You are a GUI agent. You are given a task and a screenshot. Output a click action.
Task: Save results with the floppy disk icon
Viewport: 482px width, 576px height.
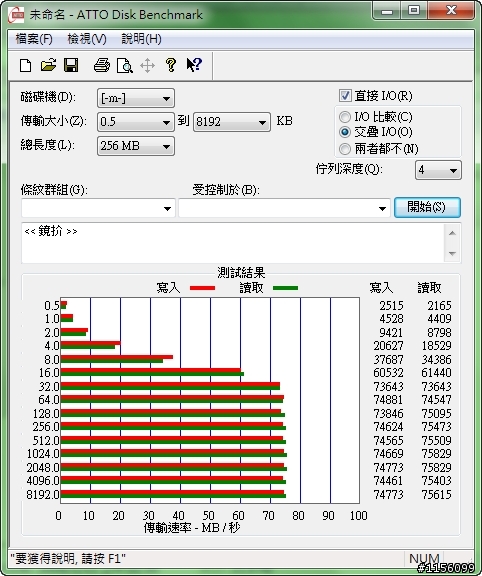click(71, 65)
